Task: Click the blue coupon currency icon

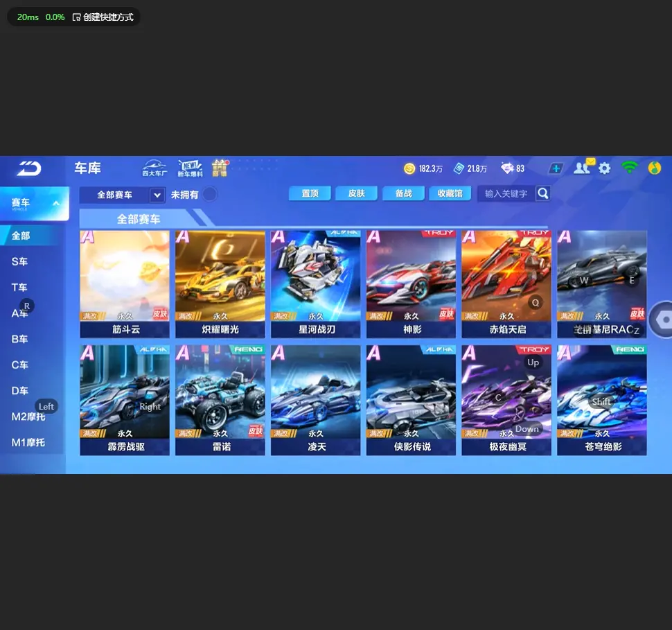Action: (459, 168)
